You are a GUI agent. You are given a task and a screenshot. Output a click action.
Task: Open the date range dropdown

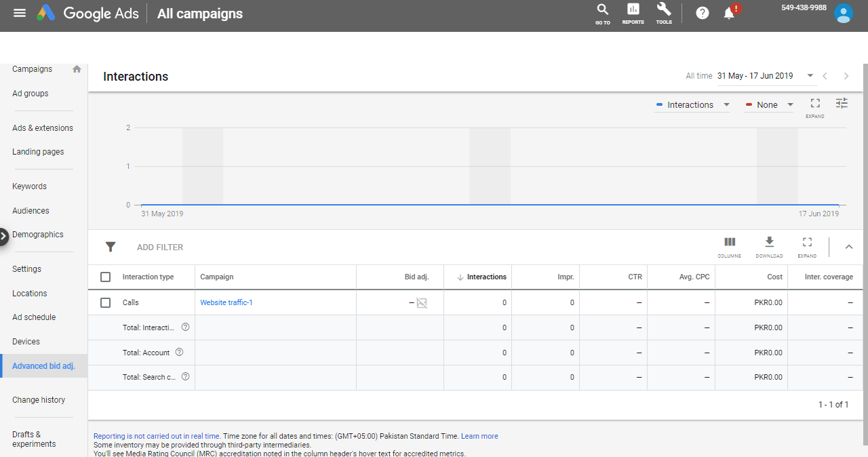[x=765, y=76]
